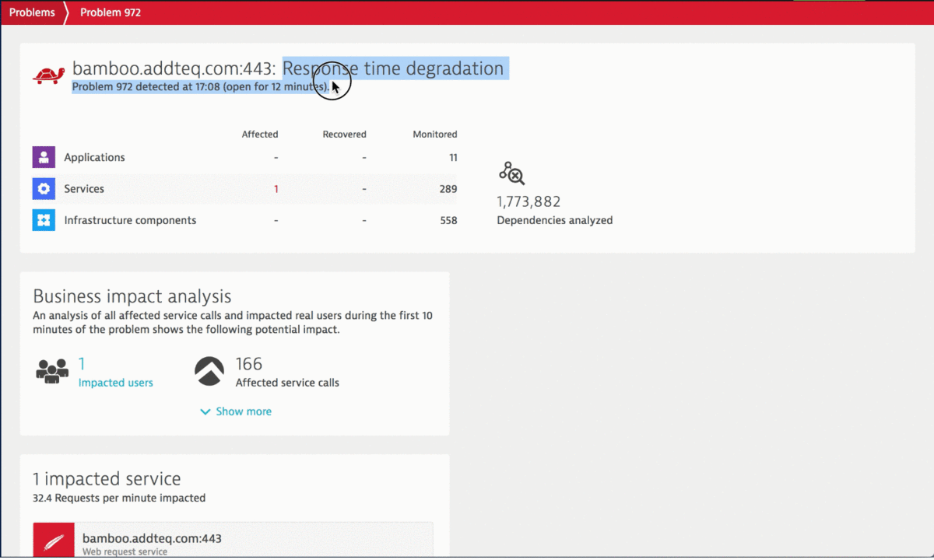This screenshot has height=560, width=934.
Task: Select the highlighted Response time degradation title
Action: coord(395,68)
